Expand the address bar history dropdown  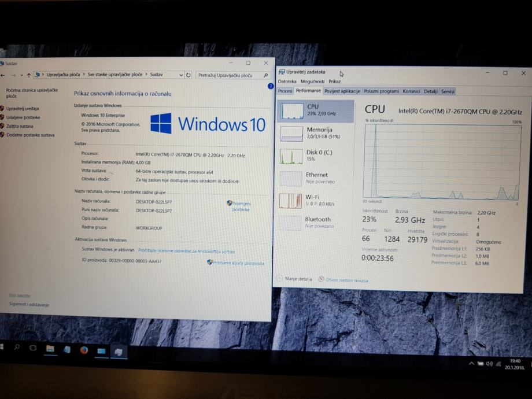[x=181, y=75]
